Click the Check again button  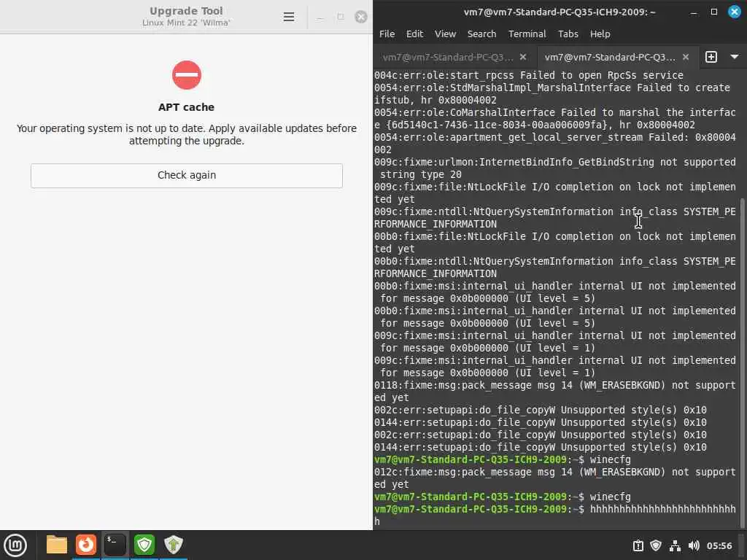pyautogui.click(x=187, y=175)
